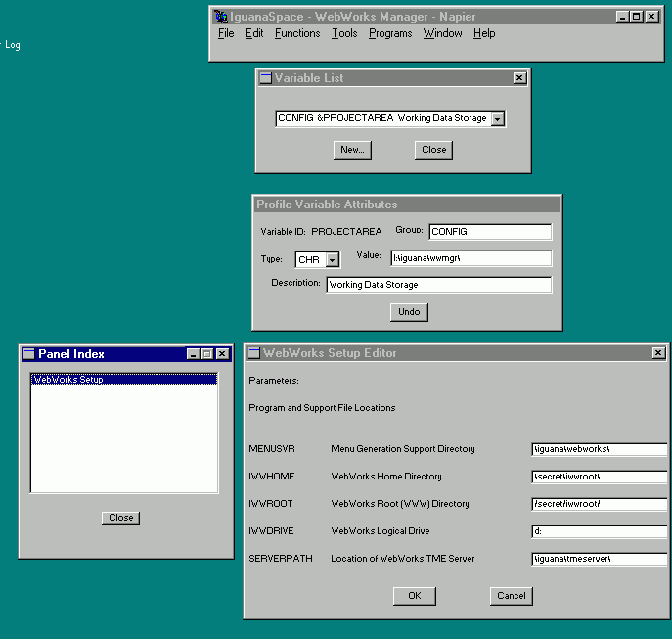Click the IguanaSpace application icon in title bar
The image size is (672, 639).
221,17
